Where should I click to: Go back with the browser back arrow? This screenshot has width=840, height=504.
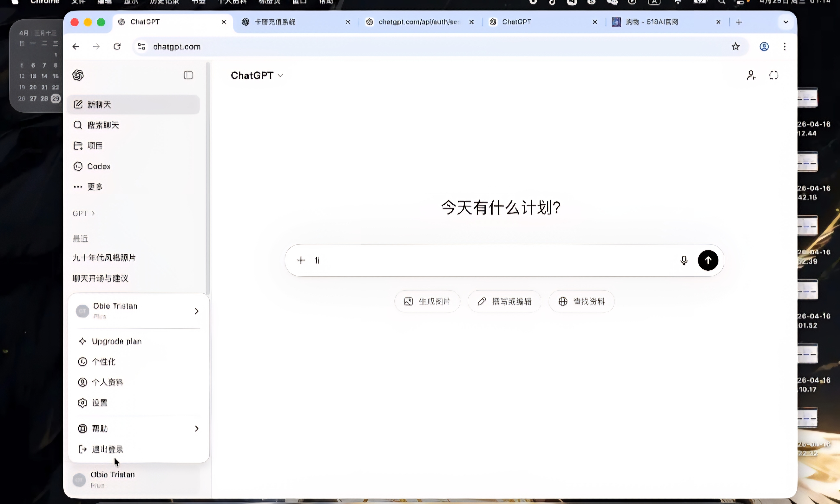(76, 47)
